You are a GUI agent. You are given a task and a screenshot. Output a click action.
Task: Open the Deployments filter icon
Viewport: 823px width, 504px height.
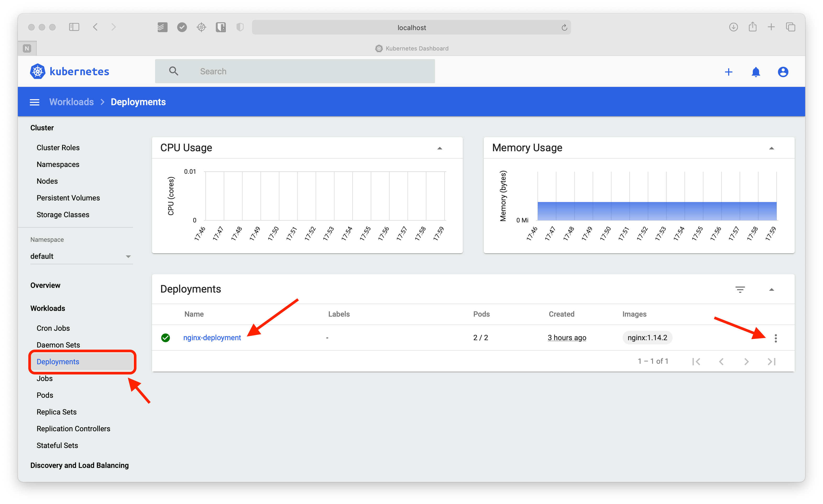pos(740,289)
